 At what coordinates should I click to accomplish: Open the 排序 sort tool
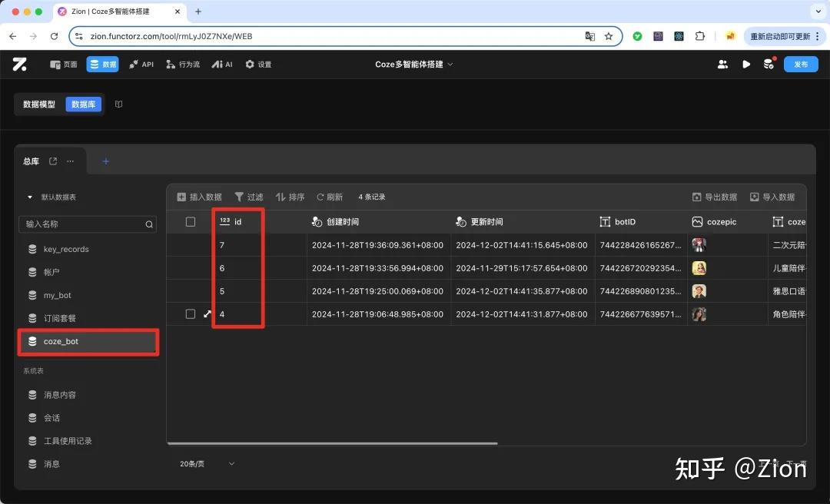pyautogui.click(x=290, y=197)
